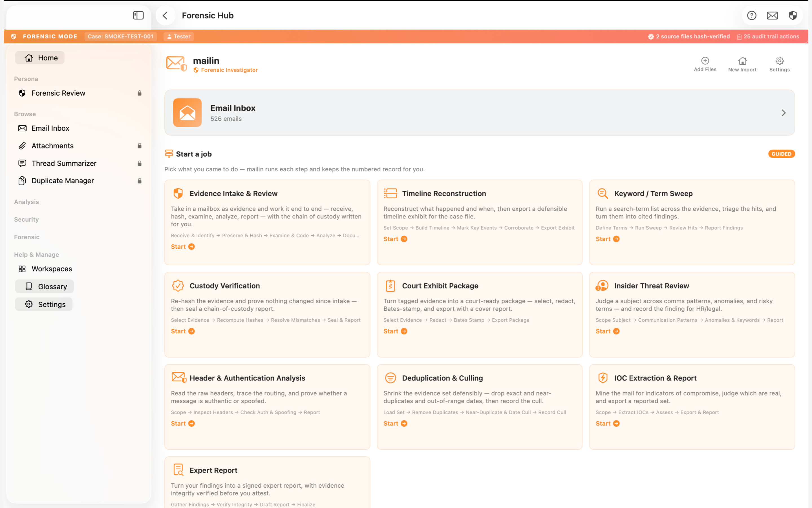Start the Deduplication & Culling job
The height and width of the screenshot is (508, 812).
point(395,423)
